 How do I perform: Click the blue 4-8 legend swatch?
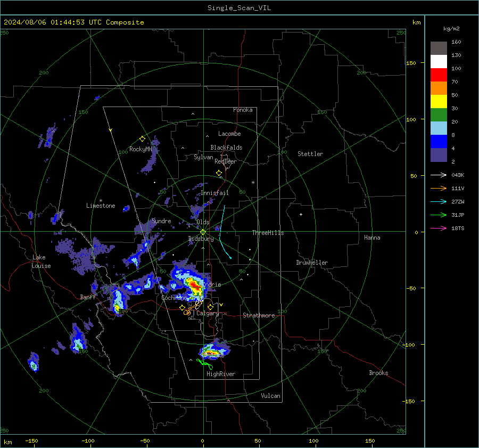click(x=439, y=142)
